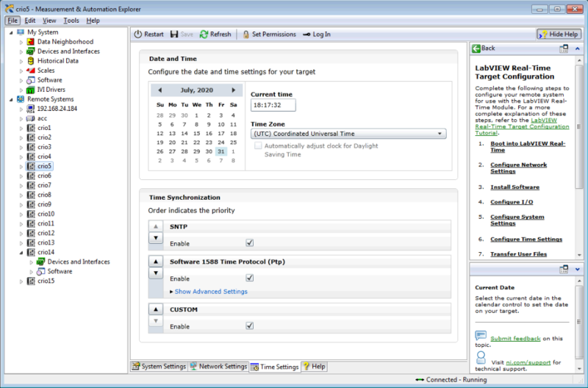Screen dimensions: 588x388
Task: Click the Remote Systems network icon
Action: (21, 99)
